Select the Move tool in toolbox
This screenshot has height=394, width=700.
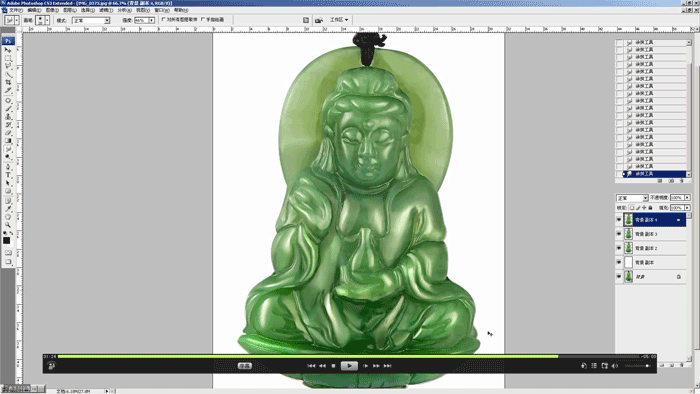[8, 50]
